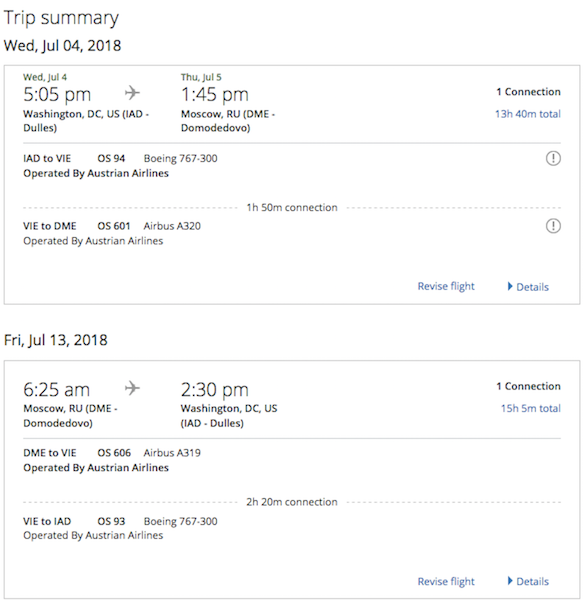The image size is (585, 600).
Task: Click the Fri, Jul 13, 2018 date heading
Action: click(x=55, y=340)
